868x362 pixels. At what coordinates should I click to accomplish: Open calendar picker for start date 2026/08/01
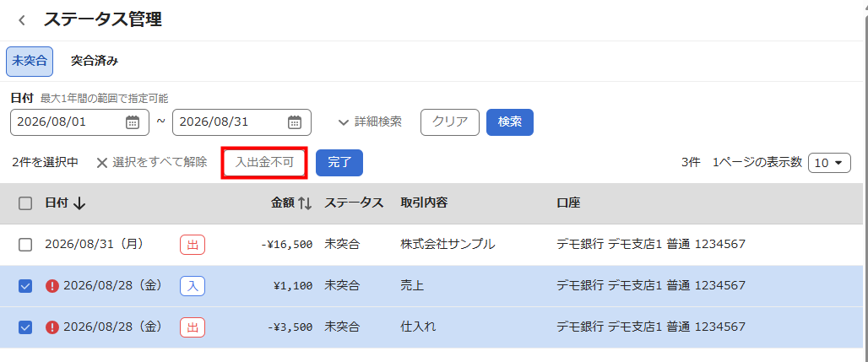(133, 122)
